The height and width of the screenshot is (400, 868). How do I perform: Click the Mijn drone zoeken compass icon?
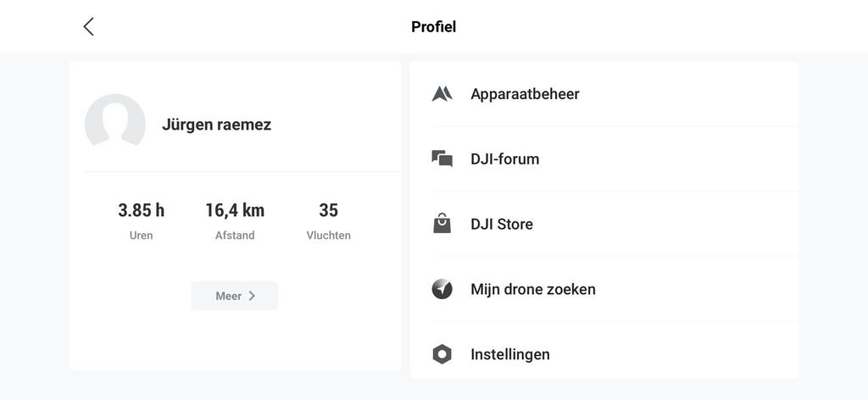coord(442,289)
